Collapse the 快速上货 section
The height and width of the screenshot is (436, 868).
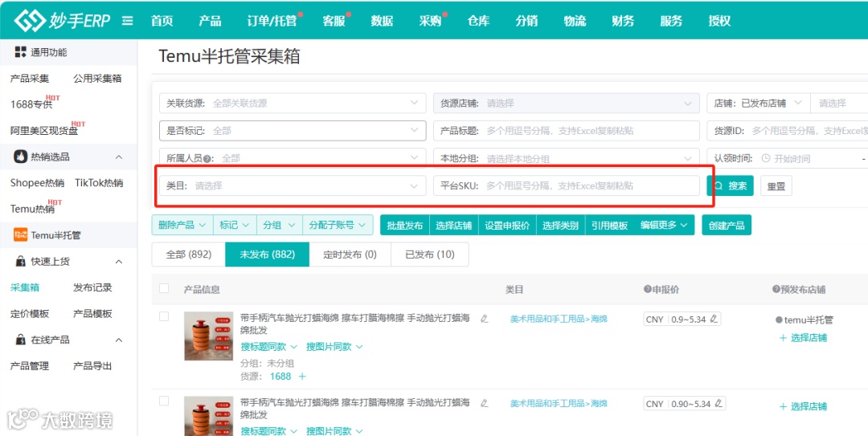(x=118, y=261)
